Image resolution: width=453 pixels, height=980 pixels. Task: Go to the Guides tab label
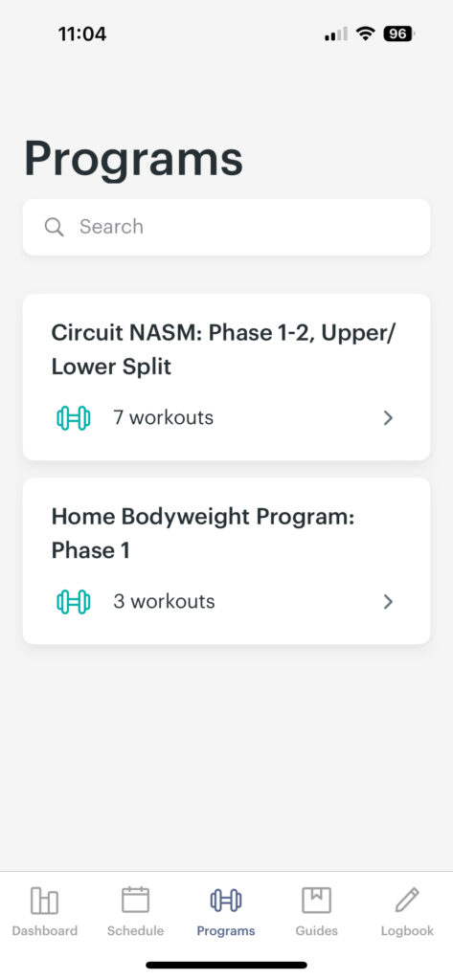[317, 930]
